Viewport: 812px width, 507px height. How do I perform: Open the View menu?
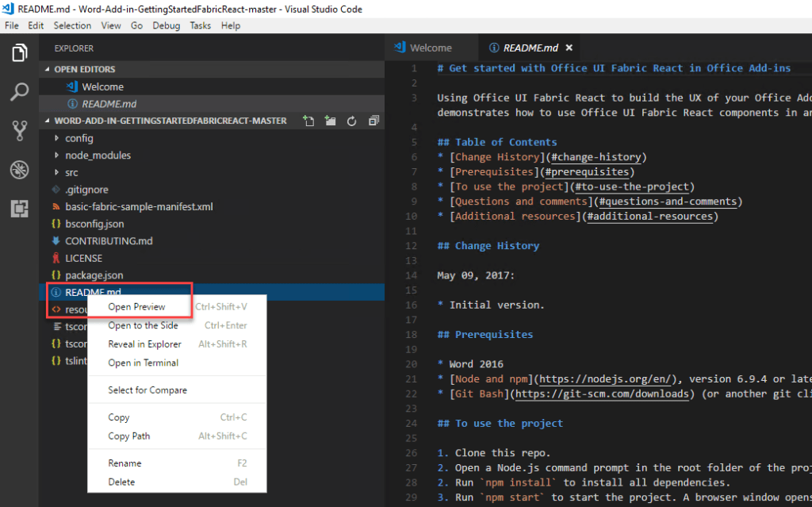[110, 25]
